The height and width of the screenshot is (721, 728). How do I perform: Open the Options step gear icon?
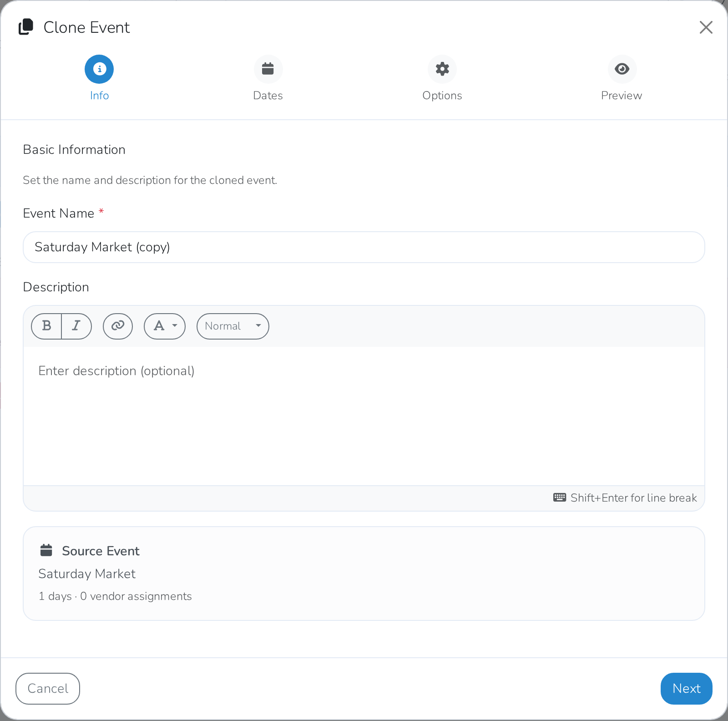click(x=442, y=69)
